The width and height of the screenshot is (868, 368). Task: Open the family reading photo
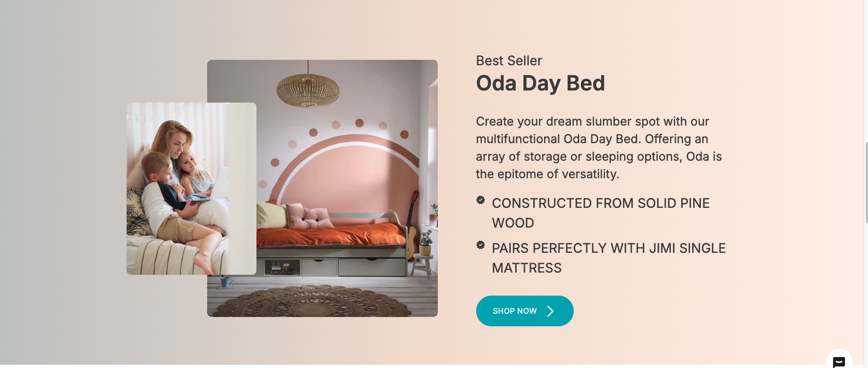click(x=191, y=189)
